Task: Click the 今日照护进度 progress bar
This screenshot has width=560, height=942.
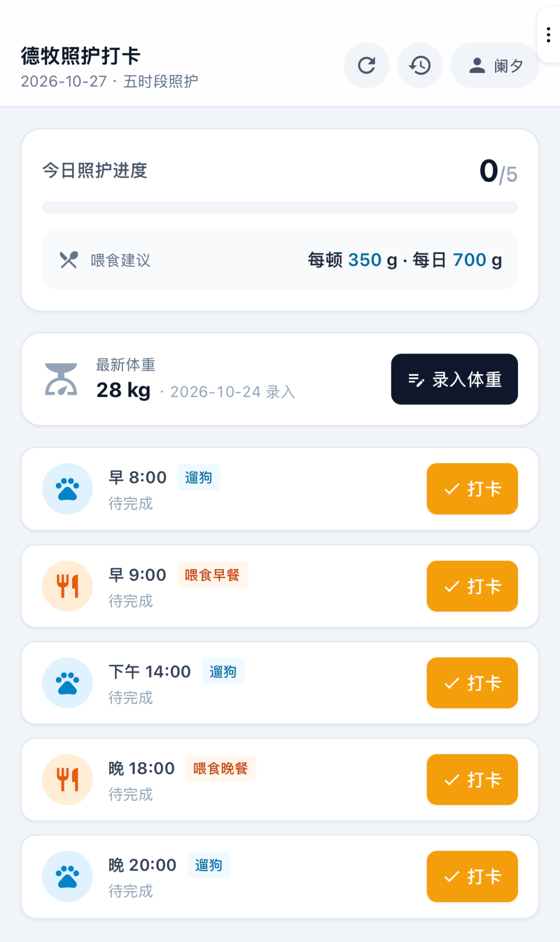Action: coord(280,207)
